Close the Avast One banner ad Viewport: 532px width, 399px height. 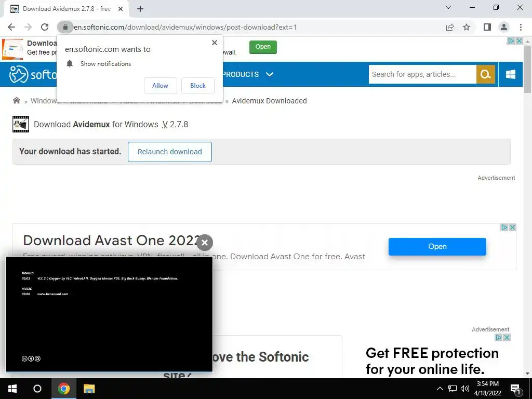513,228
